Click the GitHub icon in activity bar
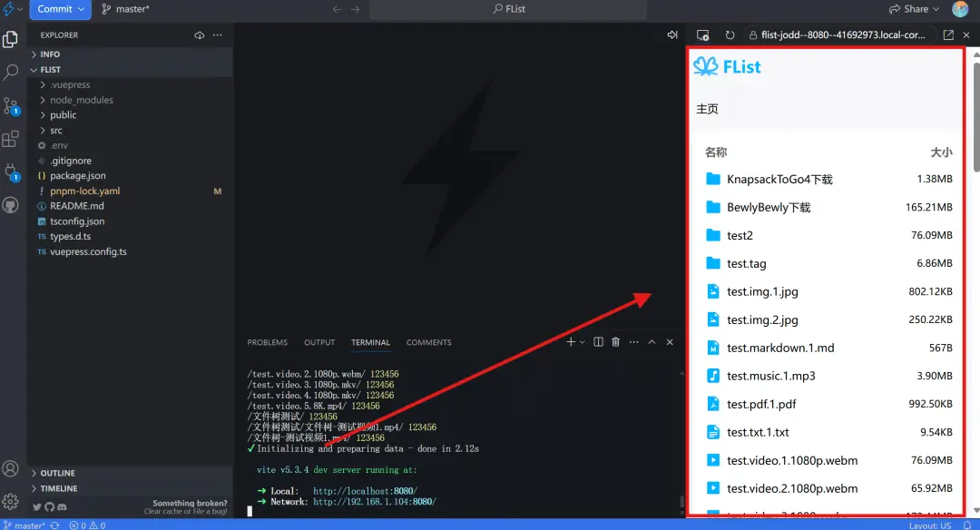This screenshot has width=980, height=530. (x=11, y=205)
